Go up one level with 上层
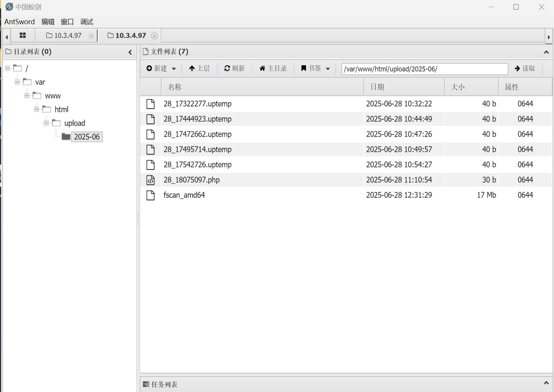This screenshot has height=392, width=554. click(199, 68)
